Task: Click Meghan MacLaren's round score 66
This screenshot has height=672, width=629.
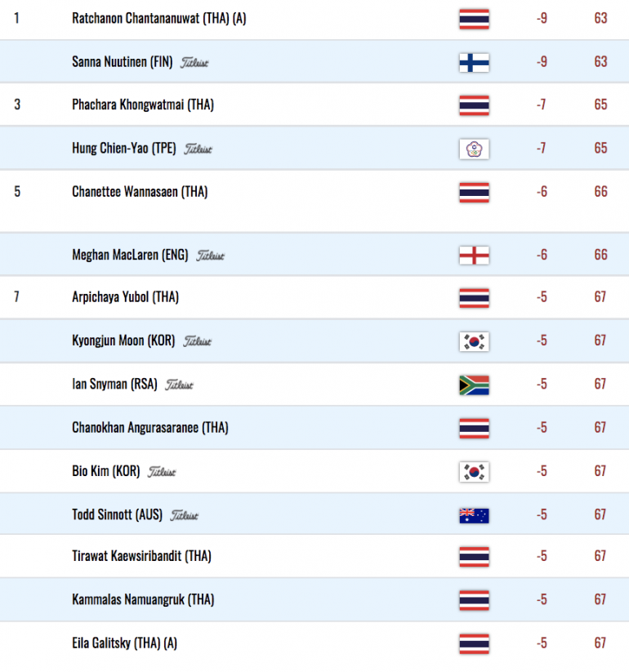Action: (x=600, y=255)
